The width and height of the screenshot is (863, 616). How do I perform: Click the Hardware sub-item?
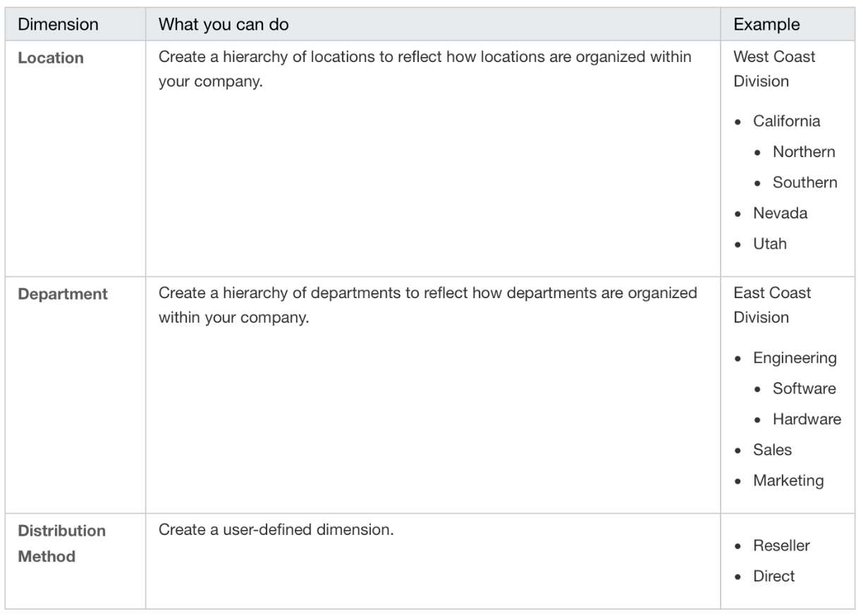pos(807,419)
